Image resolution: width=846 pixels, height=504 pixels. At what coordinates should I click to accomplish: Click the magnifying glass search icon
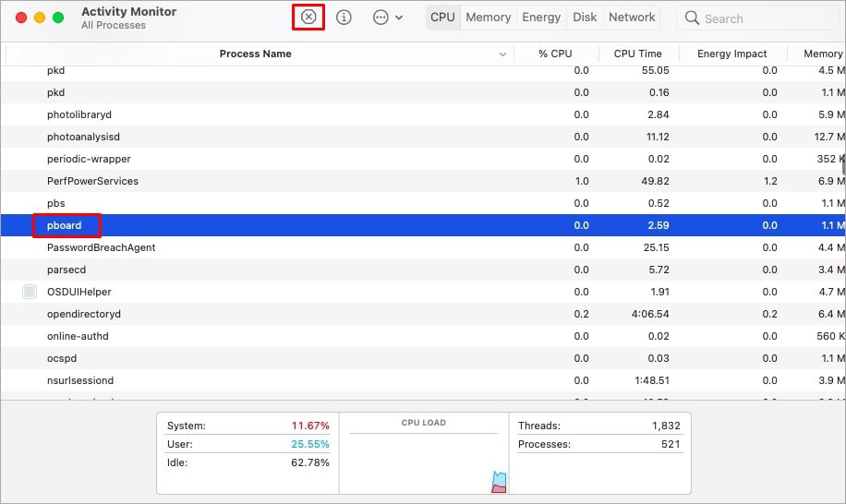[x=692, y=18]
